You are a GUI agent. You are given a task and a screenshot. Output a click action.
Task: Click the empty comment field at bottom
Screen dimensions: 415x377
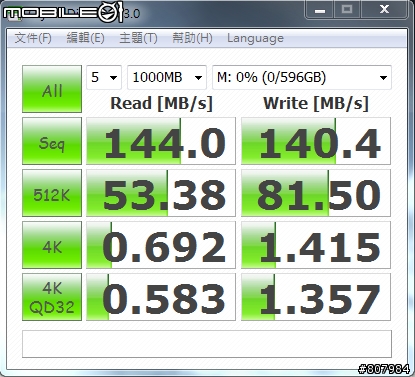207,344
